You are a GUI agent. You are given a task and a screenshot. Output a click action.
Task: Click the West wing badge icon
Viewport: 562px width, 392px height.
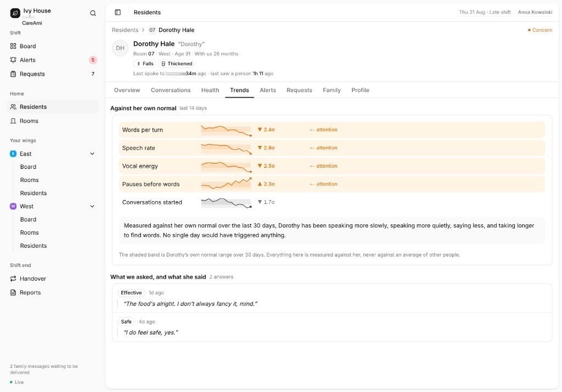13,206
